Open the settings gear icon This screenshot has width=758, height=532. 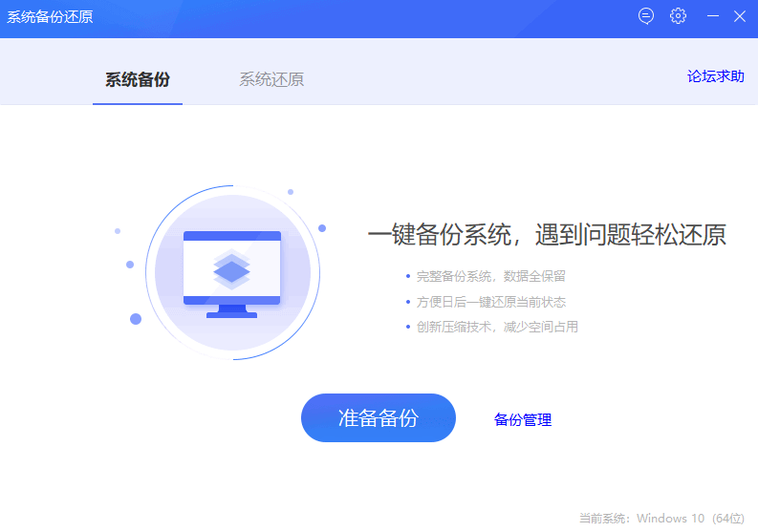[678, 16]
